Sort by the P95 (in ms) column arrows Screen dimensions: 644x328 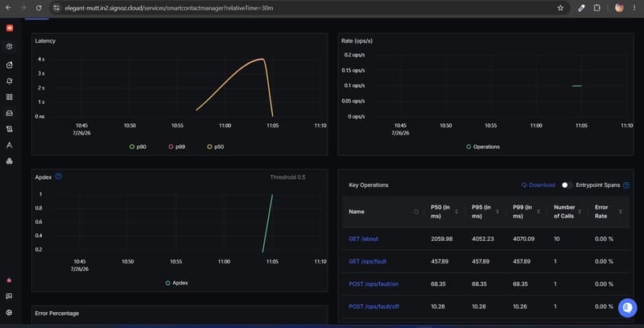click(497, 212)
